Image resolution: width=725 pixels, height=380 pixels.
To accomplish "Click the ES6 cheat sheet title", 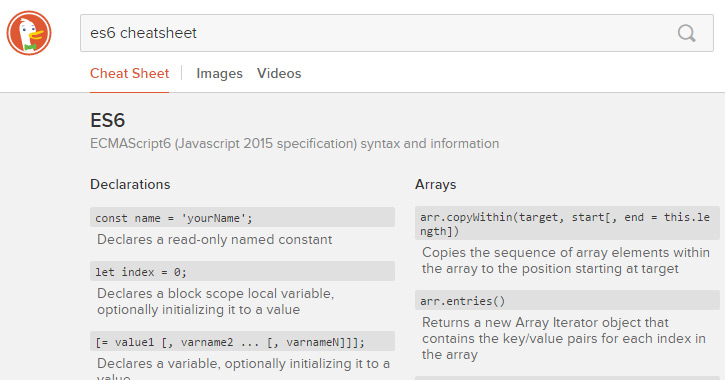I will coord(107,120).
